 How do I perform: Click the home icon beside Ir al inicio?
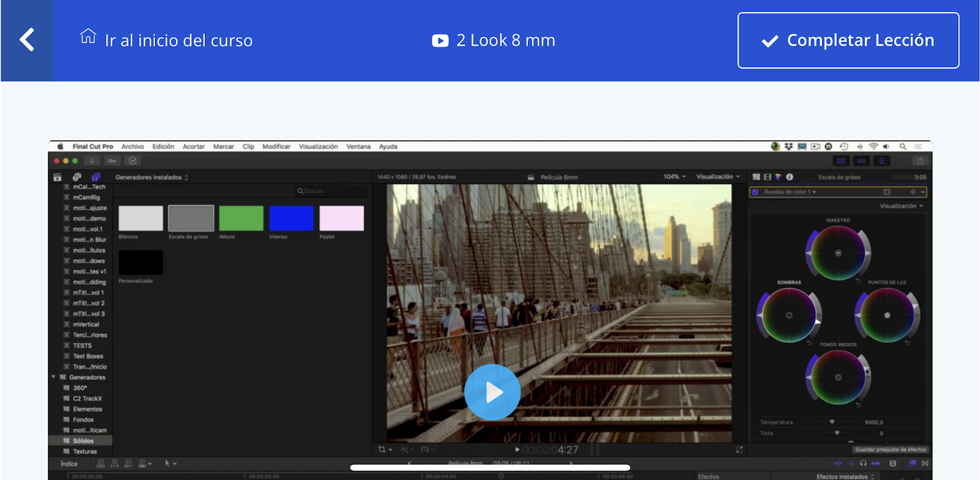[x=88, y=37]
